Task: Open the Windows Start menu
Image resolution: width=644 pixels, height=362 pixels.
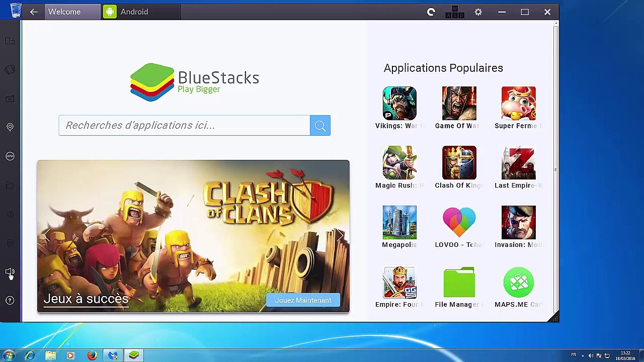Action: [9, 355]
